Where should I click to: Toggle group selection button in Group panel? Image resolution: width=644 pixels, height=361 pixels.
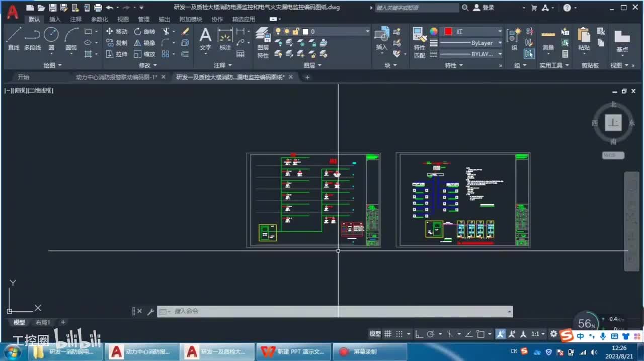click(x=529, y=54)
